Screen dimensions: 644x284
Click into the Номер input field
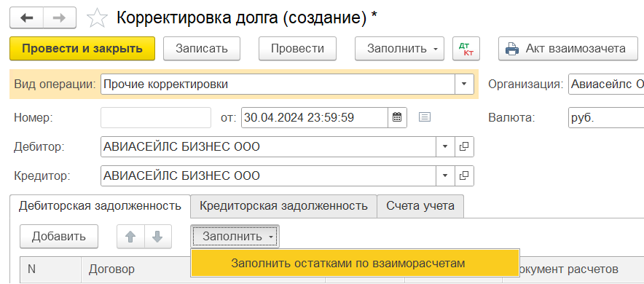click(x=156, y=117)
